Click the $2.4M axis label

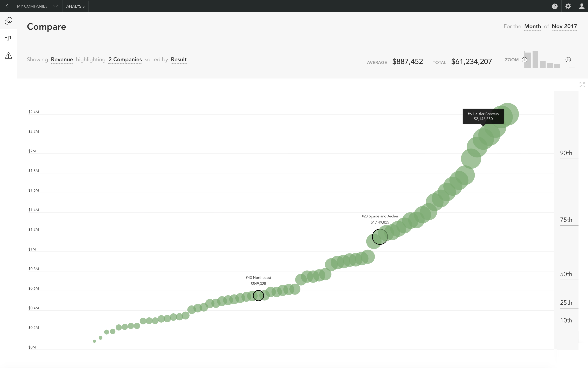pos(34,112)
